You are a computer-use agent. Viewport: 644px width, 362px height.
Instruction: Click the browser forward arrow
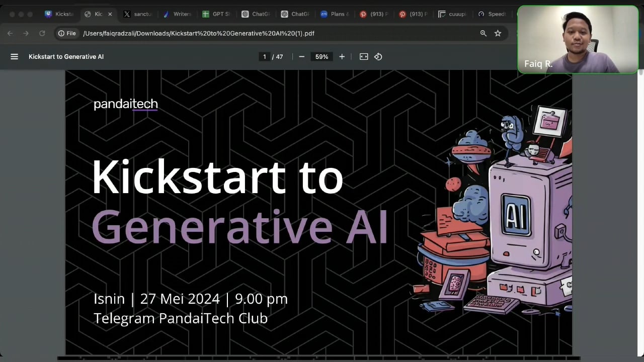tap(26, 33)
